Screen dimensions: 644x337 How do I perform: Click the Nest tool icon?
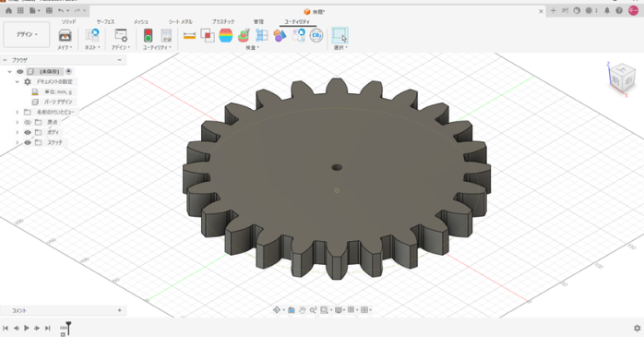[x=92, y=35]
